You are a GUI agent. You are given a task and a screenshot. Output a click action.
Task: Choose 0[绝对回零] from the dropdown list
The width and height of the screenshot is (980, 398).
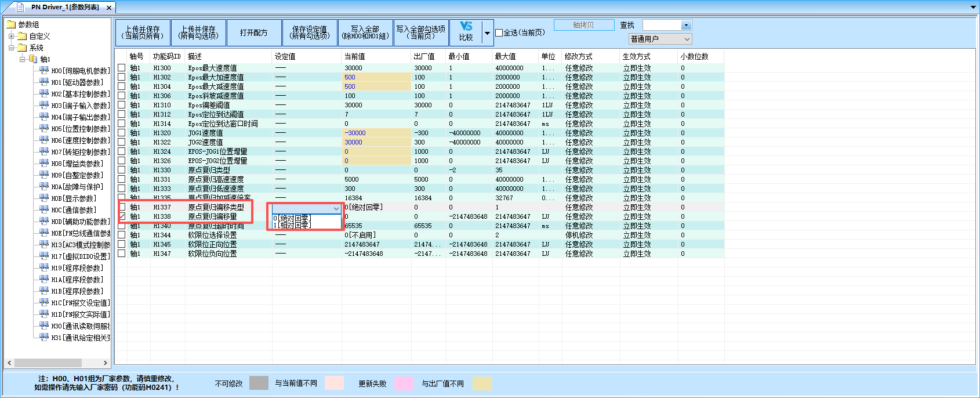click(x=307, y=218)
